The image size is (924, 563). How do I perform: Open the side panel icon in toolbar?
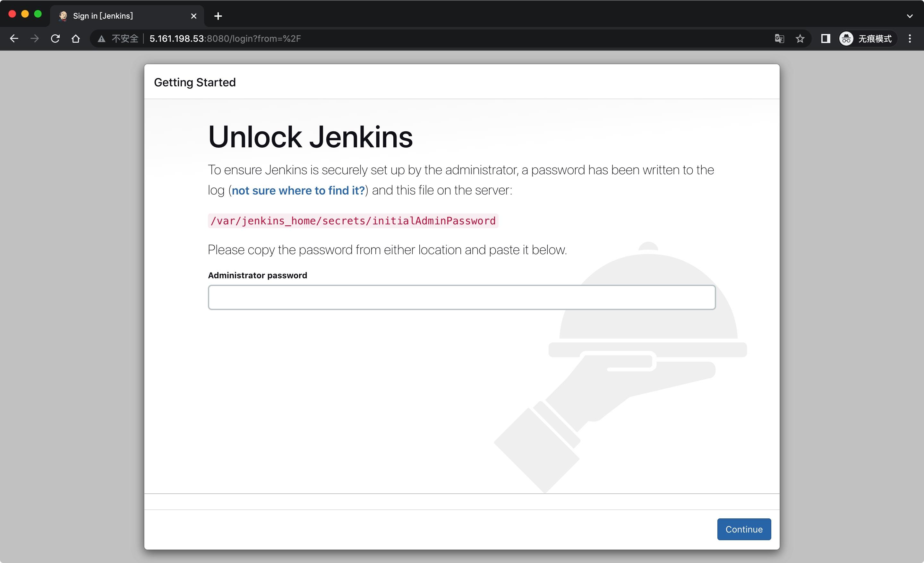[x=825, y=38]
